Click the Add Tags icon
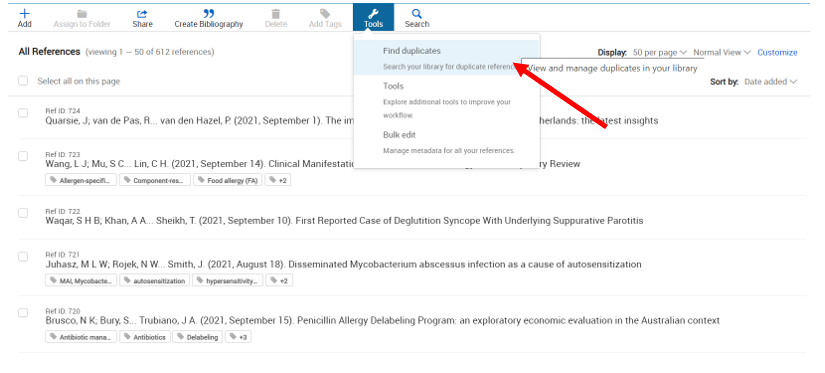825x373 pixels. (x=325, y=14)
